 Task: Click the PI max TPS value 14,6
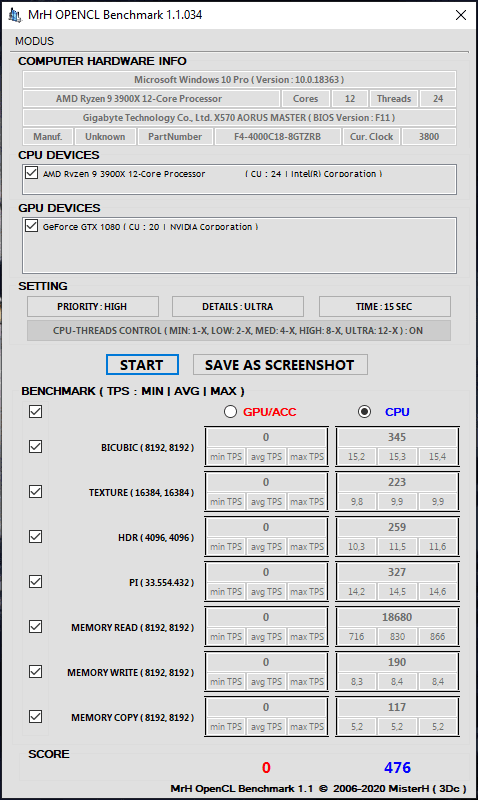437,592
